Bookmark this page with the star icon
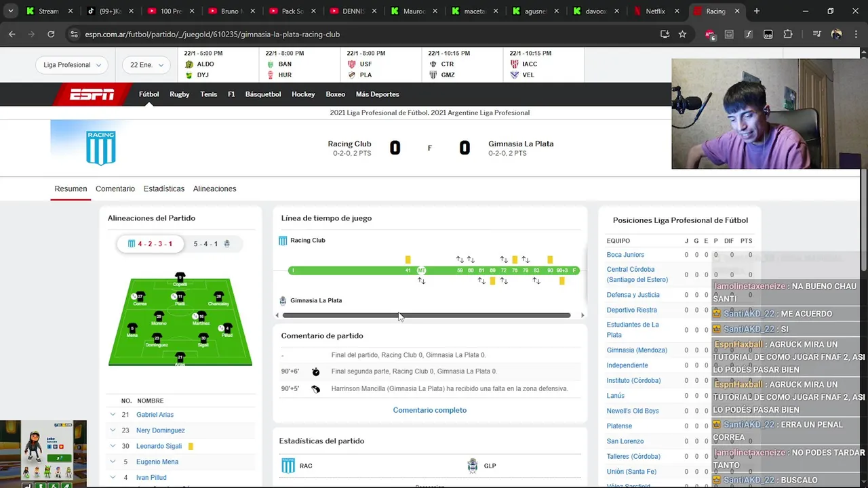Screen dimensions: 868x488 coord(682,34)
